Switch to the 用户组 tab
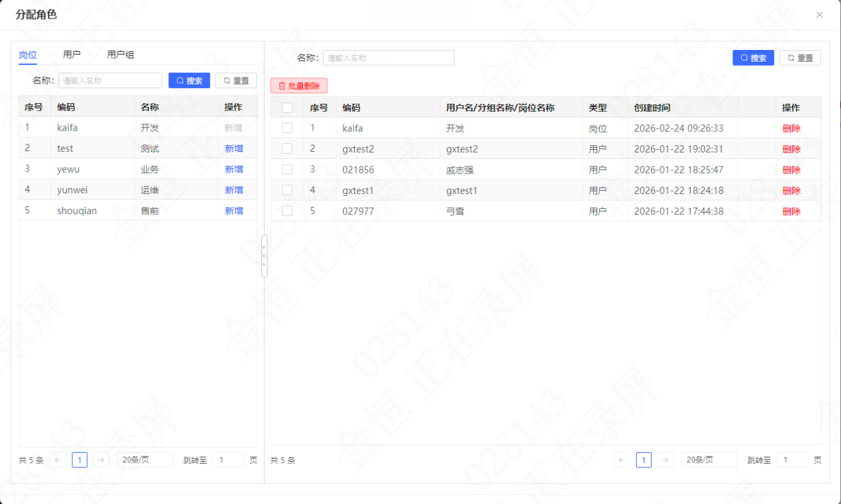Viewport: 841px width, 504px height. [120, 55]
